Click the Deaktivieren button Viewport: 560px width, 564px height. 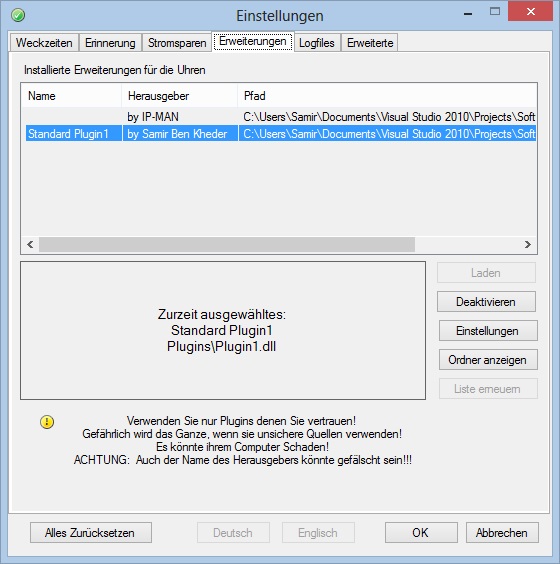click(486, 302)
